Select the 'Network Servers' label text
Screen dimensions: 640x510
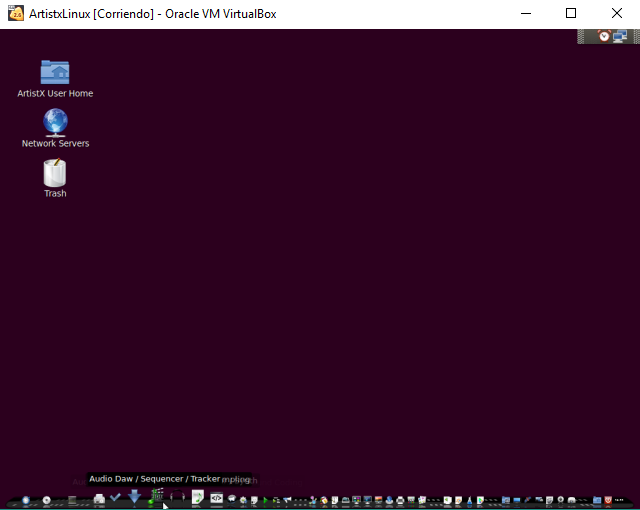pos(55,144)
